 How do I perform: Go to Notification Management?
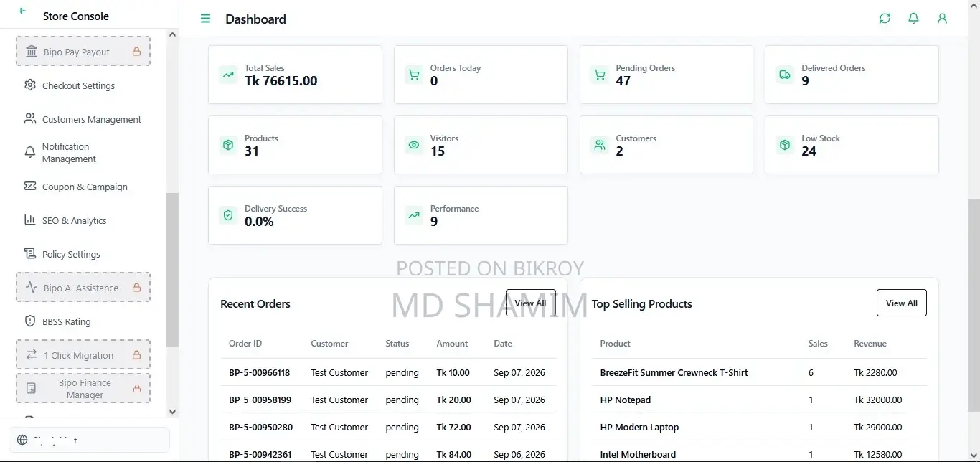pyautogui.click(x=83, y=153)
